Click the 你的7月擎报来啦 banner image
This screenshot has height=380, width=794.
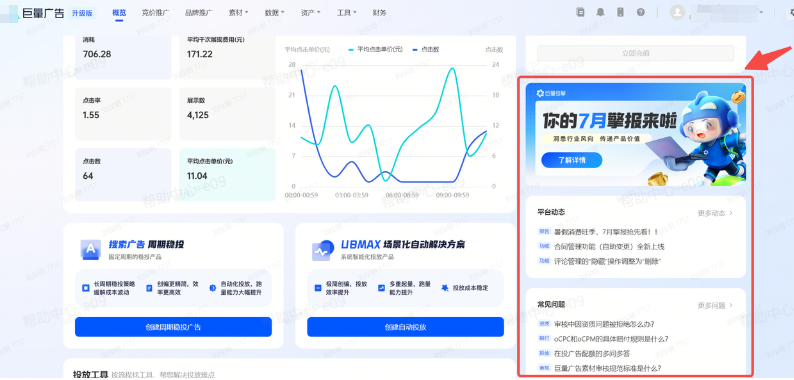[x=636, y=134]
